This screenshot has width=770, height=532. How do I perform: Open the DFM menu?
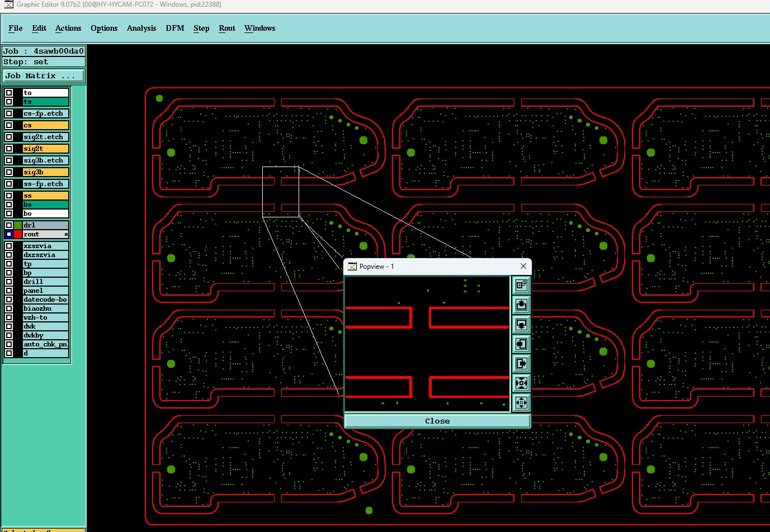175,28
